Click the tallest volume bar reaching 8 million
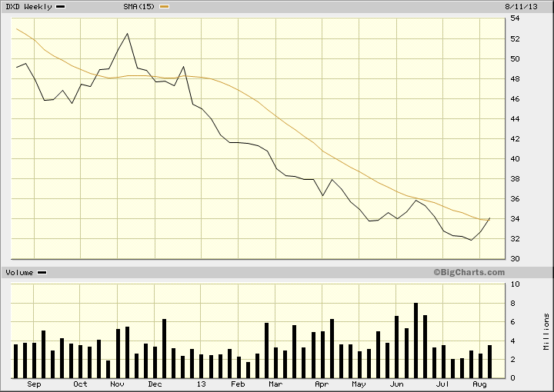 pyautogui.click(x=415, y=341)
